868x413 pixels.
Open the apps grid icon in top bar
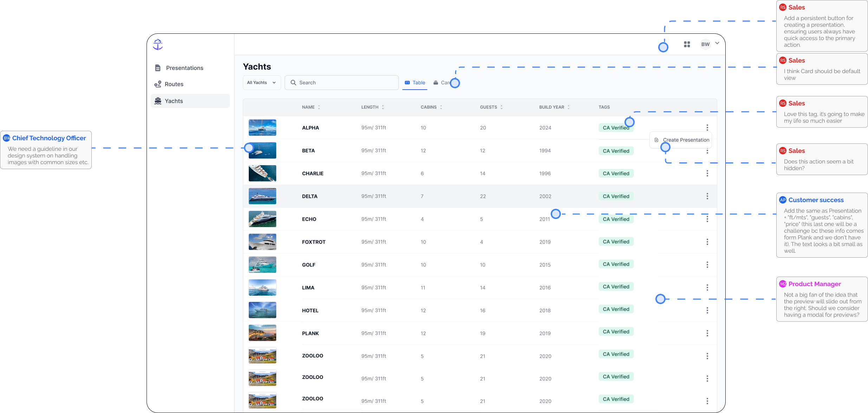pyautogui.click(x=687, y=44)
